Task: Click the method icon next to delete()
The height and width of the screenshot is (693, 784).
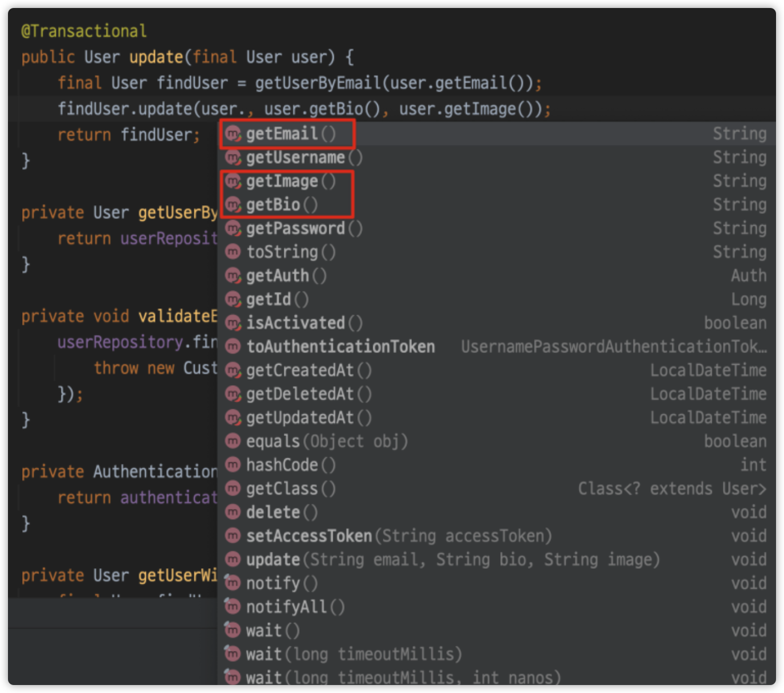Action: point(233,512)
